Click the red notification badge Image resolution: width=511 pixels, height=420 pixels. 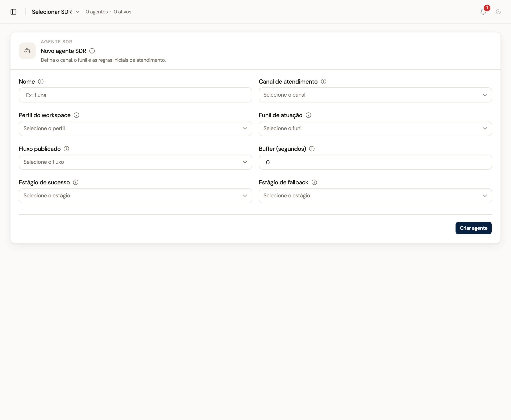tap(487, 8)
